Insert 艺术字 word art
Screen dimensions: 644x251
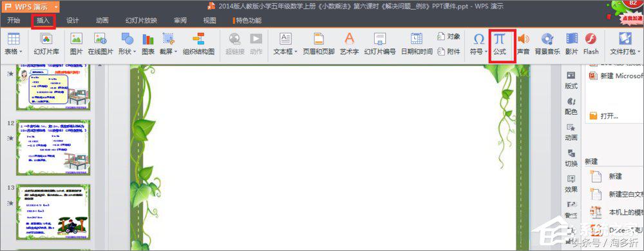(349, 45)
